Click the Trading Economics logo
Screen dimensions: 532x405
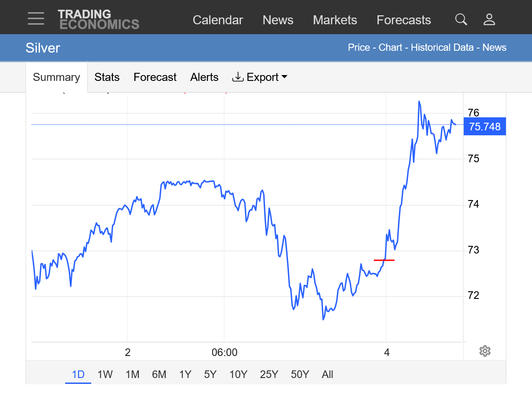pos(98,19)
